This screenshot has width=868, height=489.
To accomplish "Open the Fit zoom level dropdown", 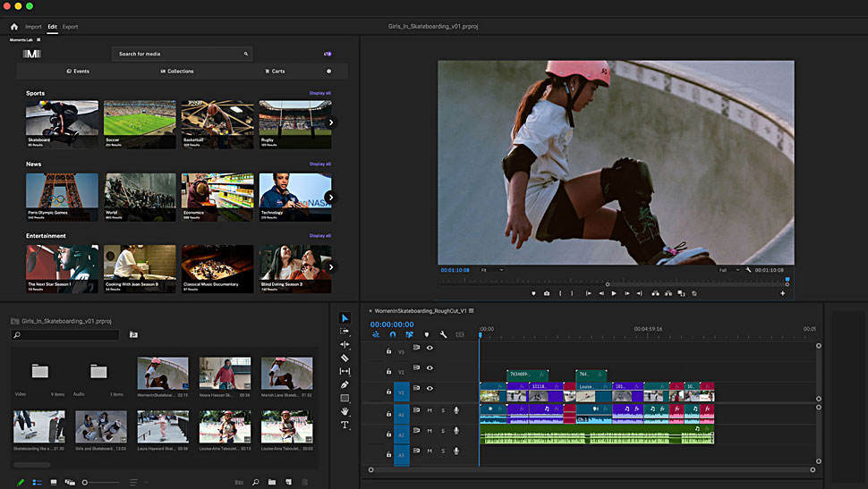I will [x=491, y=269].
